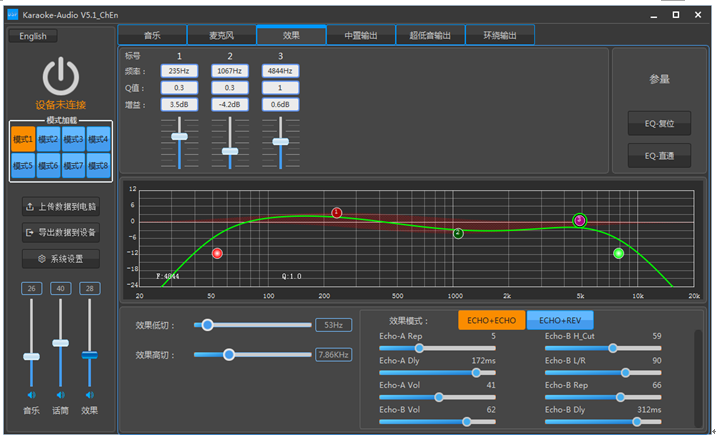
Task: Click the 导出数据到设备 button
Action: [61, 233]
